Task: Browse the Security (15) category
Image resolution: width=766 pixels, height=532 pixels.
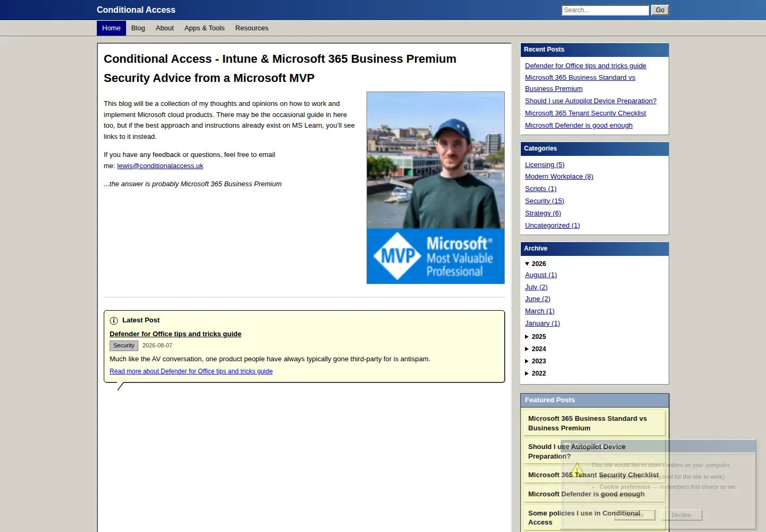Action: [544, 201]
